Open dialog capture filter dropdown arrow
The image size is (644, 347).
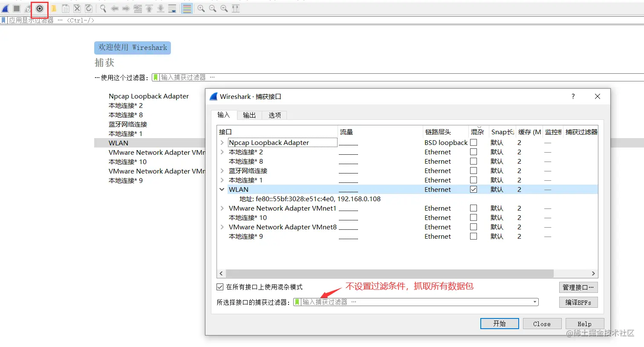tap(535, 302)
